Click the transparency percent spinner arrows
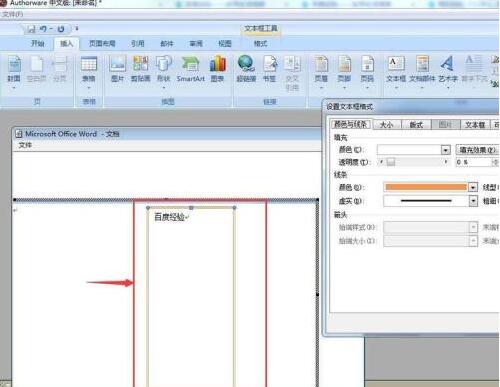This screenshot has height=387, width=500. click(x=495, y=162)
